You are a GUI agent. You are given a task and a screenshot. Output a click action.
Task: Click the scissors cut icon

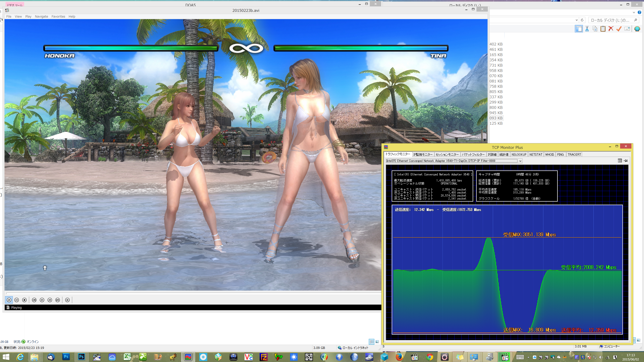click(587, 29)
